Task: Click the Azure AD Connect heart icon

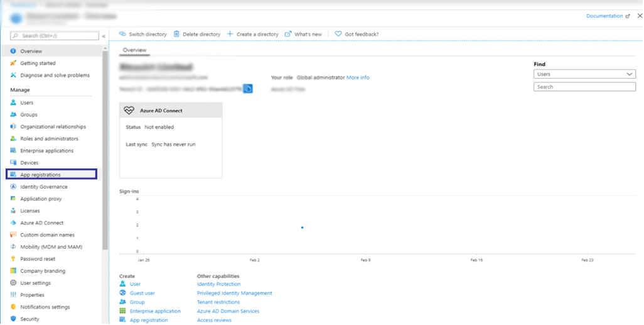Action: (129, 110)
